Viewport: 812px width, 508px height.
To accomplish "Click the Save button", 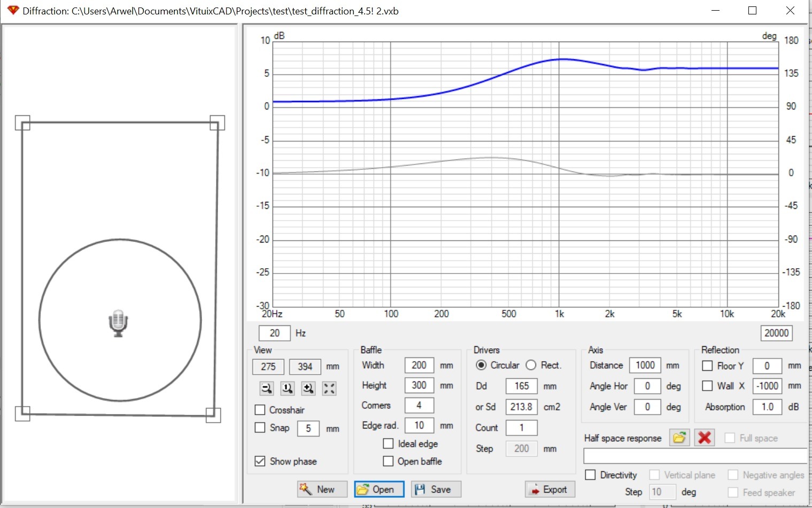I will (x=436, y=489).
